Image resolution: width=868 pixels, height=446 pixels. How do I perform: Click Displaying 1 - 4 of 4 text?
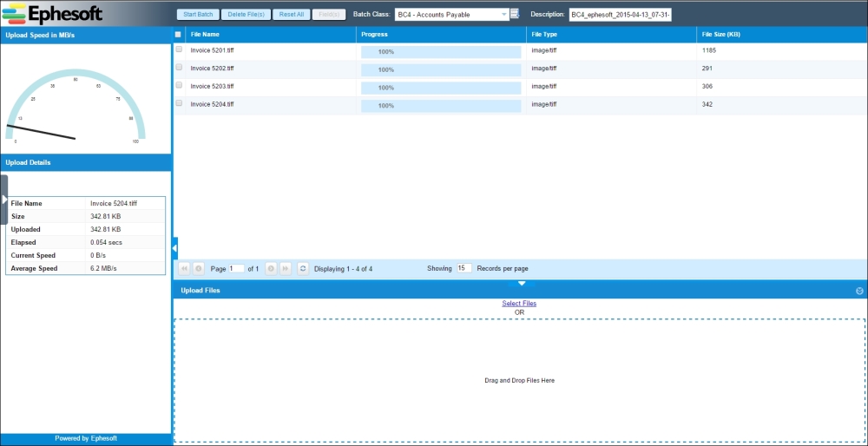pyautogui.click(x=343, y=269)
